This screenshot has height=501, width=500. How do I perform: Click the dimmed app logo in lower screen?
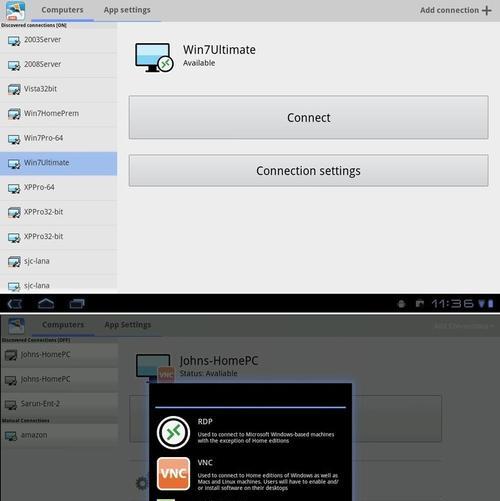coord(16,326)
